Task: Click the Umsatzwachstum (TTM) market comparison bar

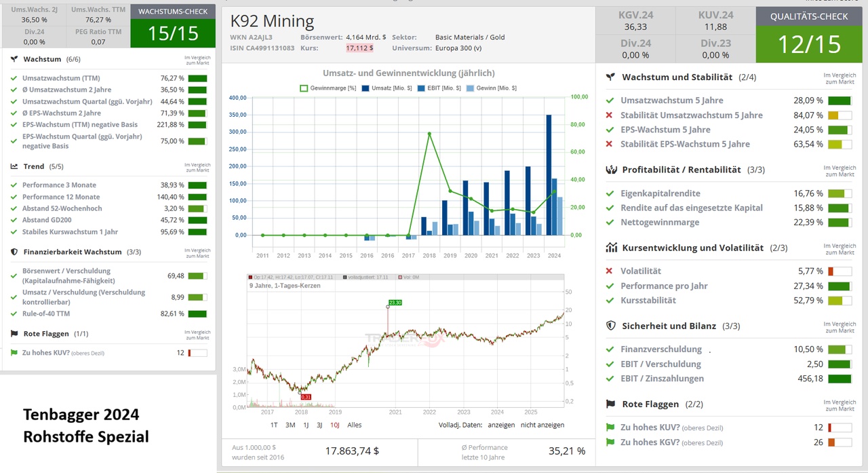Action: point(197,79)
